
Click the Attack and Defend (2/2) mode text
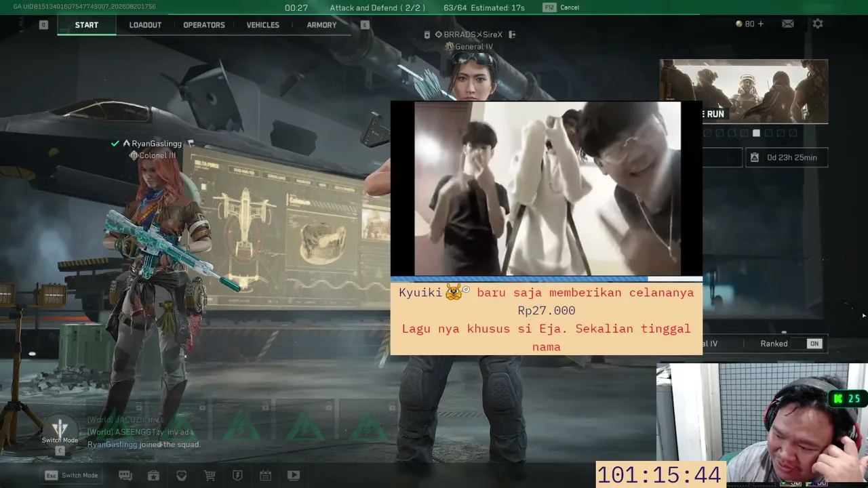377,7
